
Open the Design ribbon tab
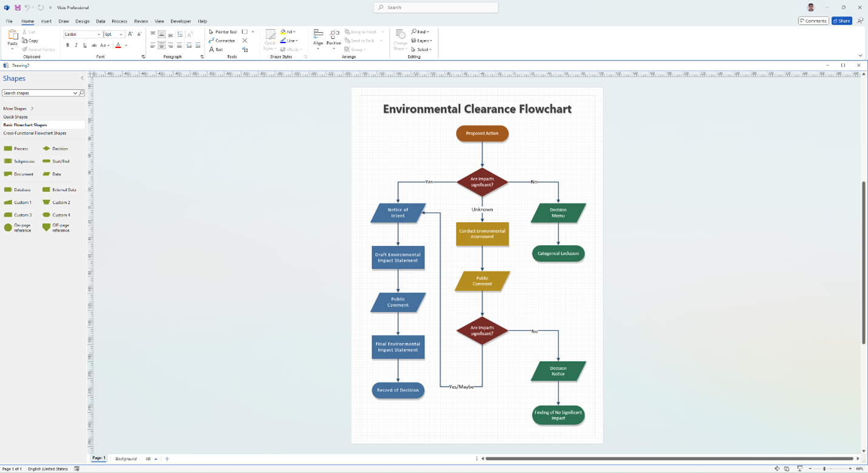[x=82, y=21]
